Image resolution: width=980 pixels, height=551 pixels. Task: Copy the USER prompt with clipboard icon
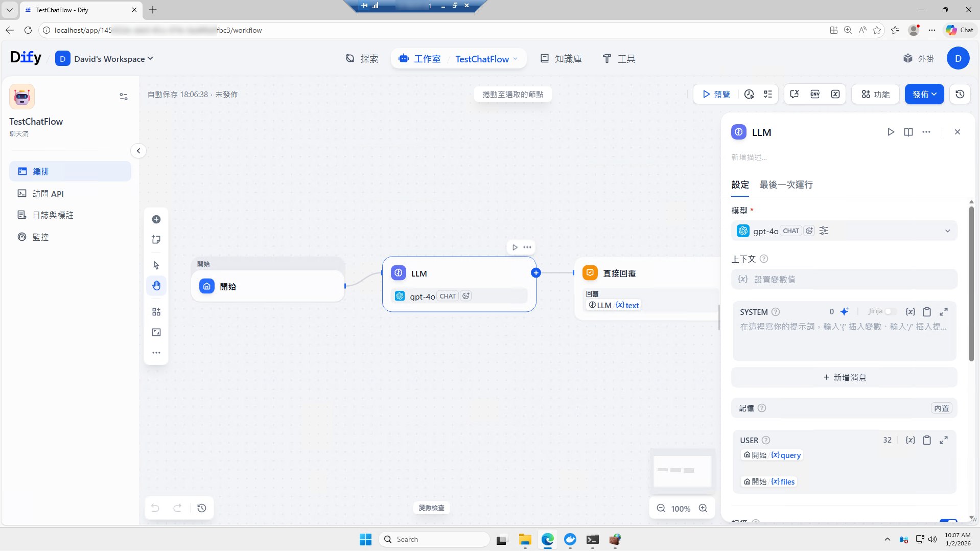point(927,440)
